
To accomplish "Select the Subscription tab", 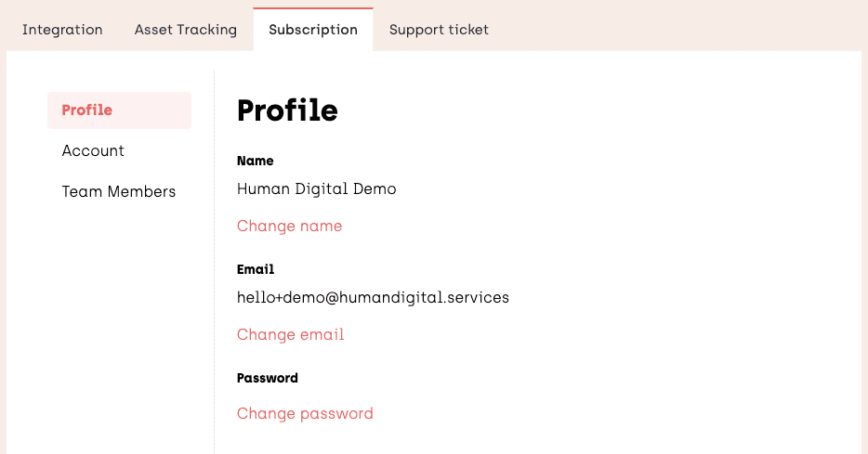I will click(x=313, y=30).
